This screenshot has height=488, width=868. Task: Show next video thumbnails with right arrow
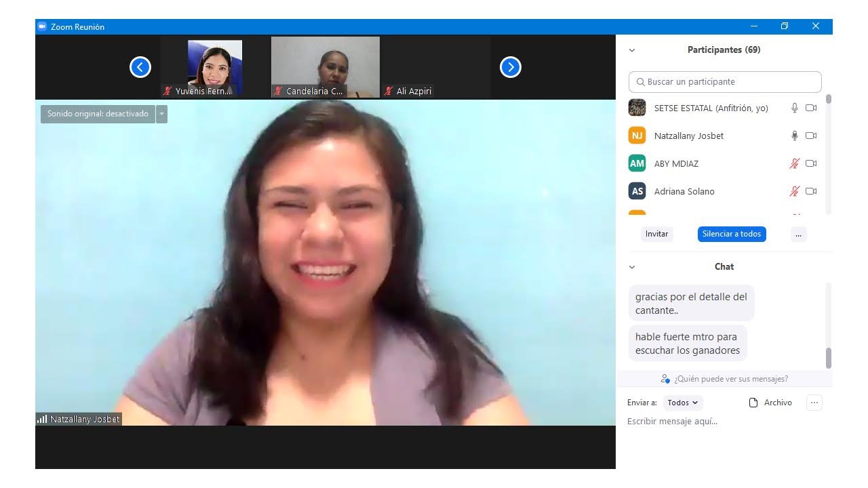[511, 67]
